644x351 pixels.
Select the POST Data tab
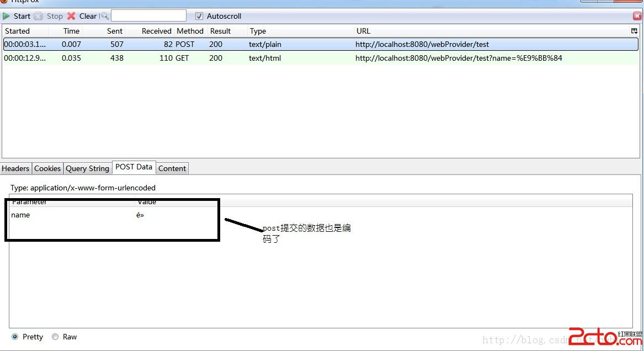[x=134, y=167]
